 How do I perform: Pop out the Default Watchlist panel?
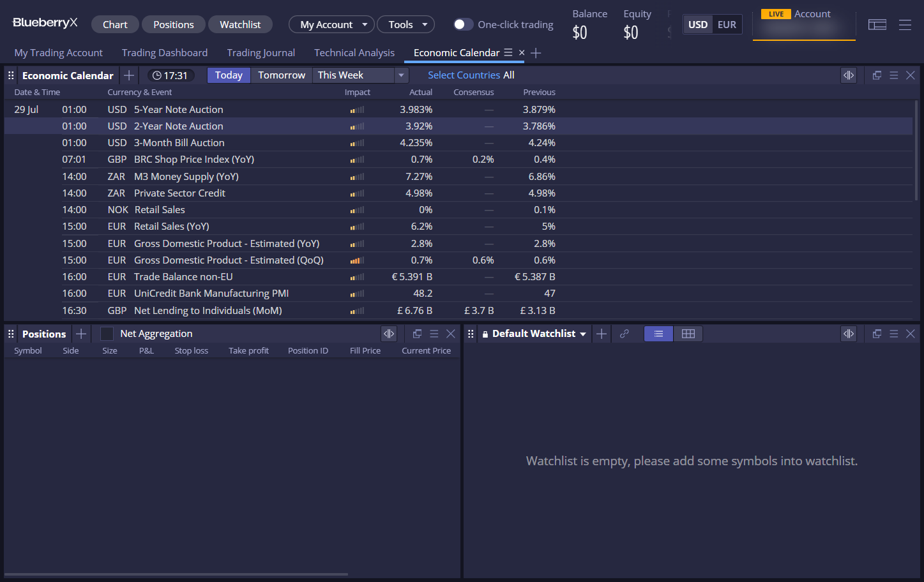tap(877, 334)
